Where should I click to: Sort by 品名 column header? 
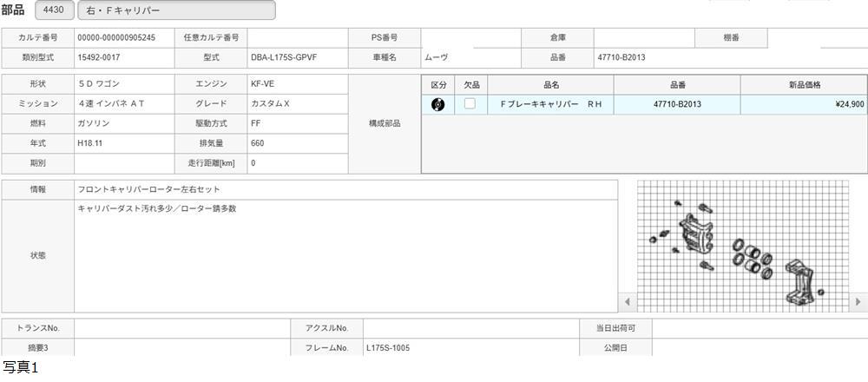pyautogui.click(x=550, y=84)
